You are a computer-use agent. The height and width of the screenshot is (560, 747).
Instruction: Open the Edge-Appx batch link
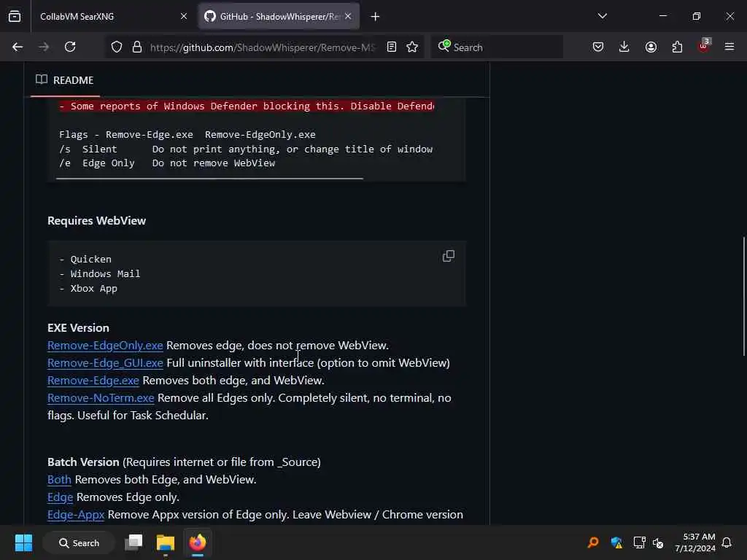pos(76,515)
